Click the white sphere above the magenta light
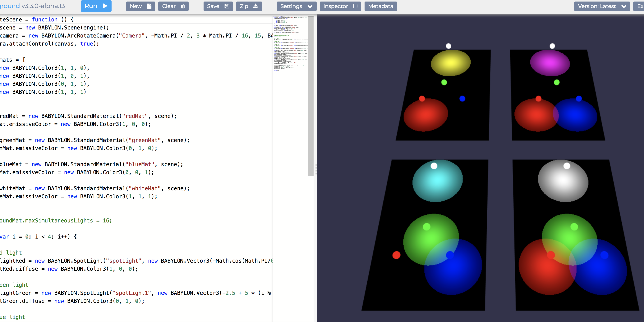The height and width of the screenshot is (322, 644). pyautogui.click(x=552, y=46)
